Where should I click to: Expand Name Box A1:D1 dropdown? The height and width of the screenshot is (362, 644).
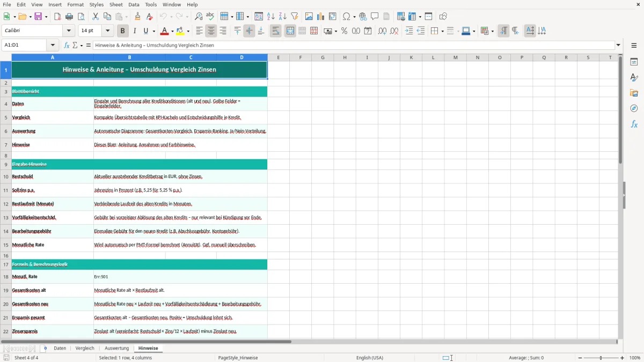(53, 45)
